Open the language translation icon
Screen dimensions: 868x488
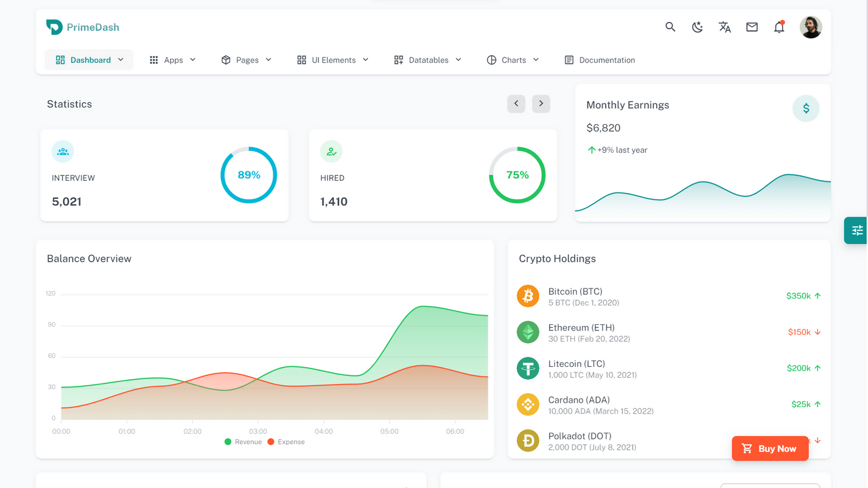click(724, 27)
